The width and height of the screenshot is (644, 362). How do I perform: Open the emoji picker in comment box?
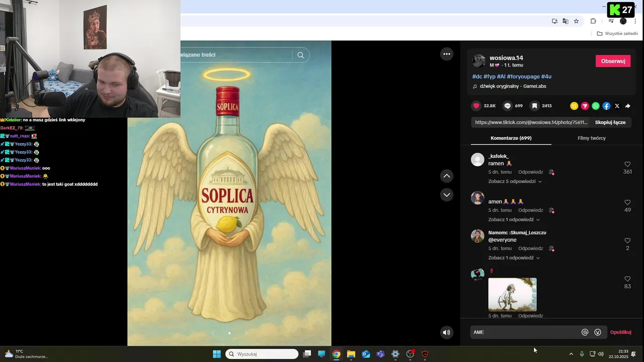click(598, 332)
